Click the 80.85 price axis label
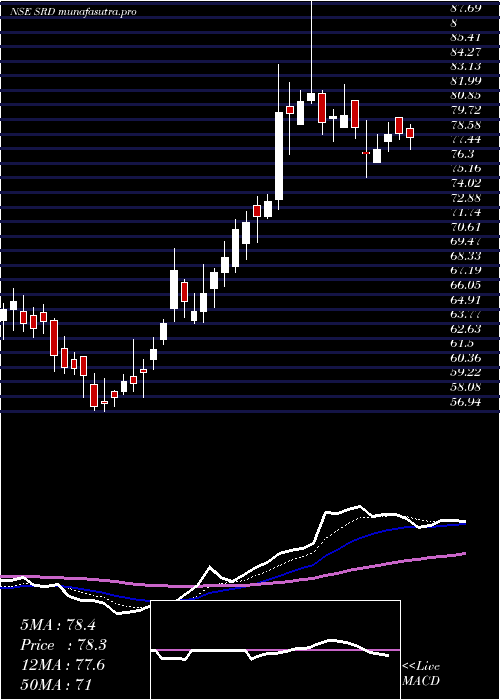 click(466, 96)
